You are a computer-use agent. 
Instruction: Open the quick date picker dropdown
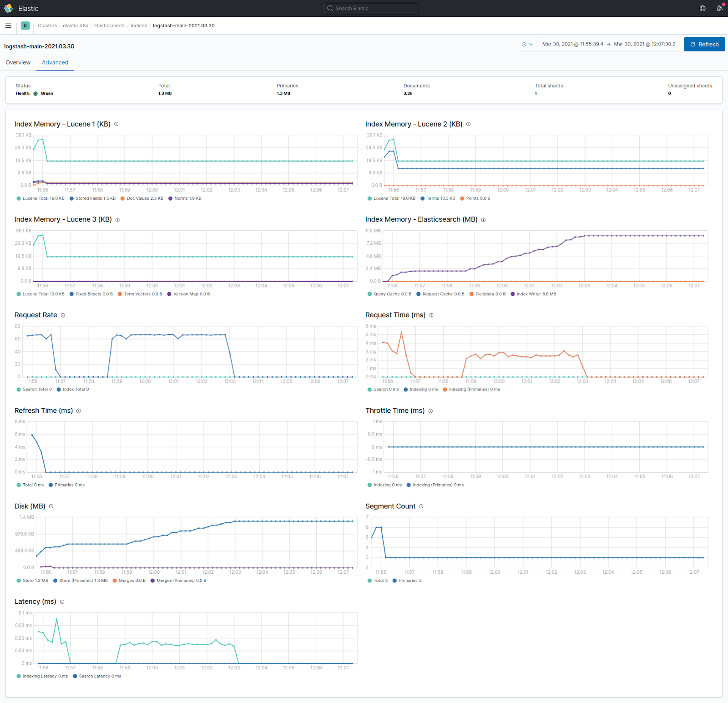(x=527, y=44)
